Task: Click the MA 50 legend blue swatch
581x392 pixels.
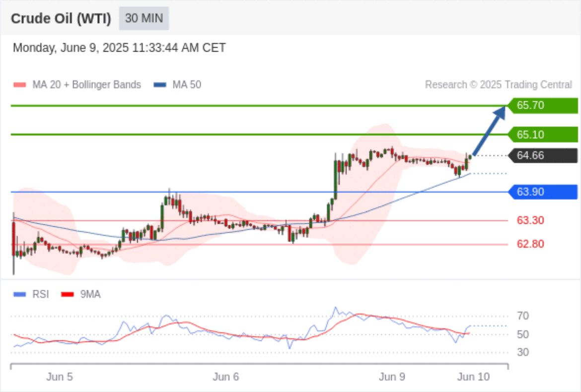Action: click(x=160, y=85)
